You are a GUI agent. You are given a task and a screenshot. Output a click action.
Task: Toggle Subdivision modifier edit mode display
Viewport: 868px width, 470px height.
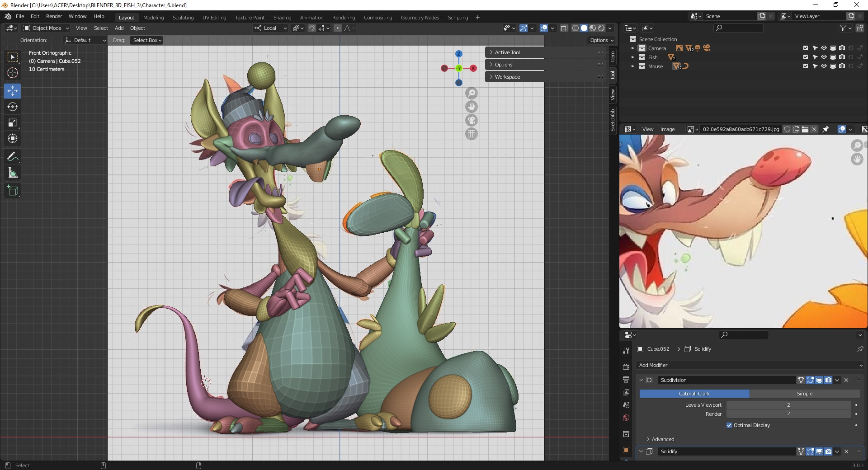(x=810, y=380)
